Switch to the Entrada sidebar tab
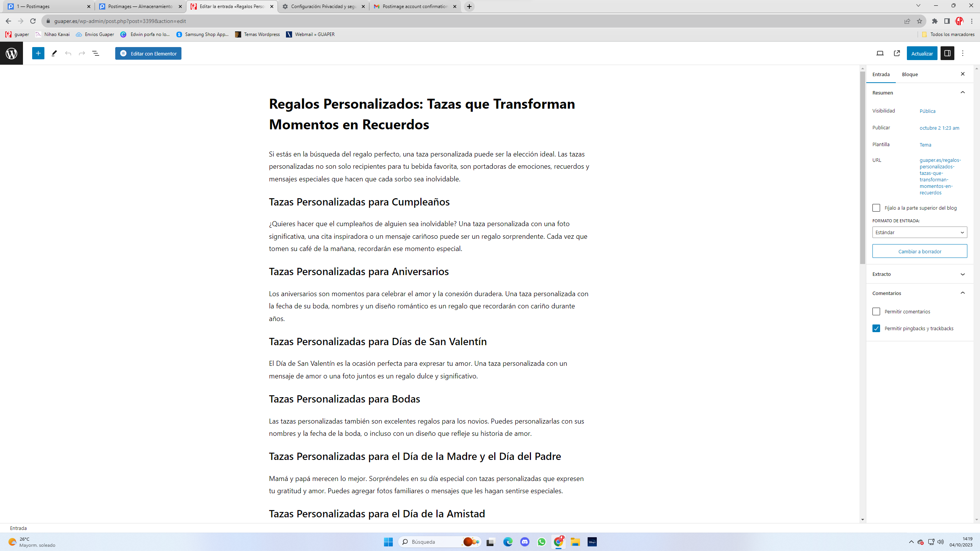The height and width of the screenshot is (551, 980). coord(881,74)
